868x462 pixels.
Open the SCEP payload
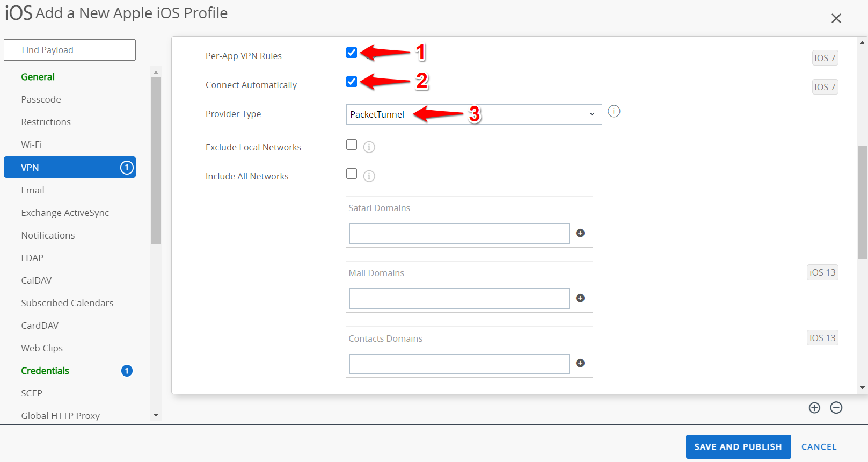click(32, 393)
